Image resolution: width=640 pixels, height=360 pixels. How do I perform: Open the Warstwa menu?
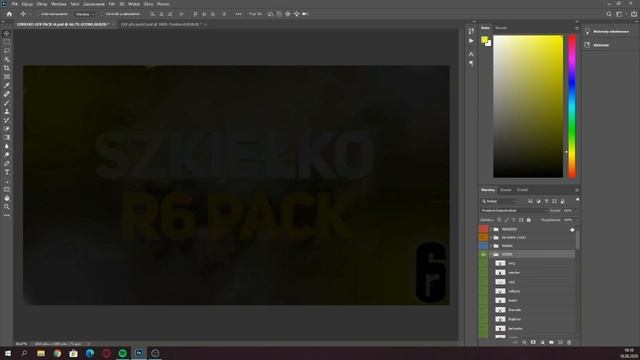59,4
